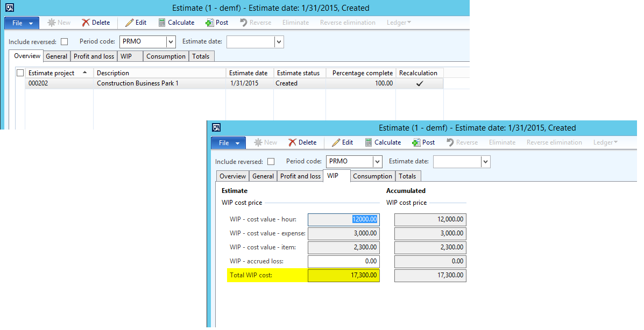Switch to the Profit and loss tab in the top window
The image size is (644, 330).
(94, 56)
